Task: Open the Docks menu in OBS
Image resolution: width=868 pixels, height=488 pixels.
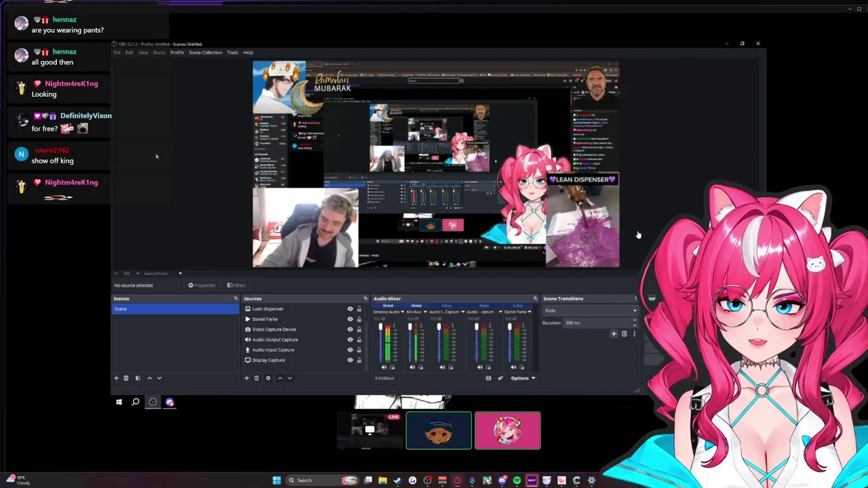Action: (159, 52)
